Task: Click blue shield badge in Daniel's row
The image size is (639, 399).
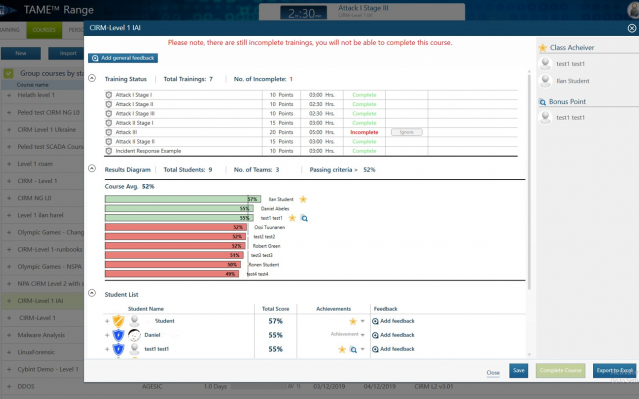Action: (119, 335)
